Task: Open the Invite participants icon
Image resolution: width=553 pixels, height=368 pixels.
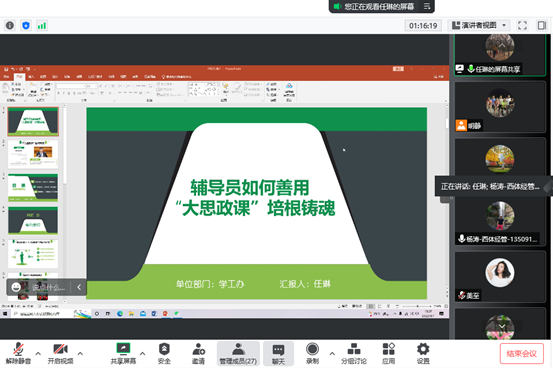Action: pyautogui.click(x=198, y=349)
